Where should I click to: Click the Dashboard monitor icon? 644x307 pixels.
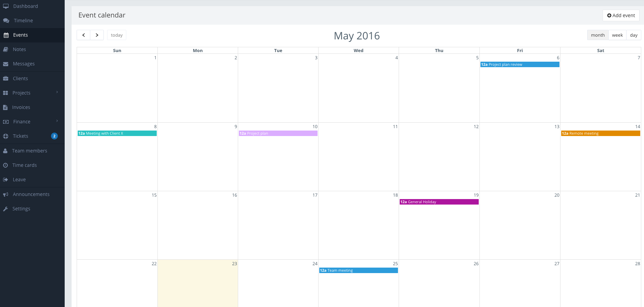coord(6,6)
